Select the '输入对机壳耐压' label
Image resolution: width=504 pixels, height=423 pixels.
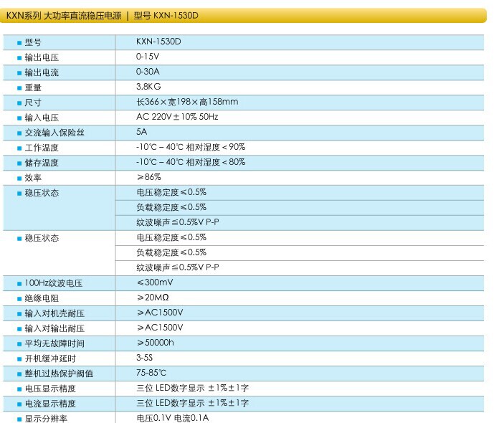pos(54,313)
